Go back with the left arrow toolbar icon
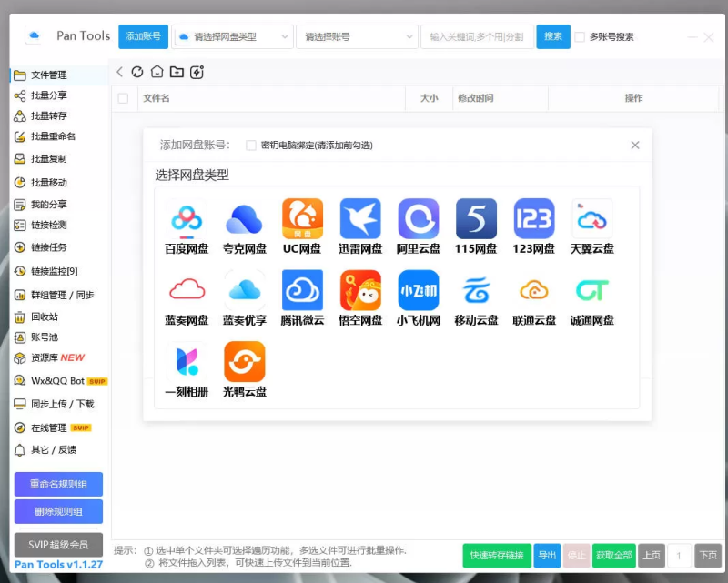The height and width of the screenshot is (583, 728). pyautogui.click(x=120, y=72)
